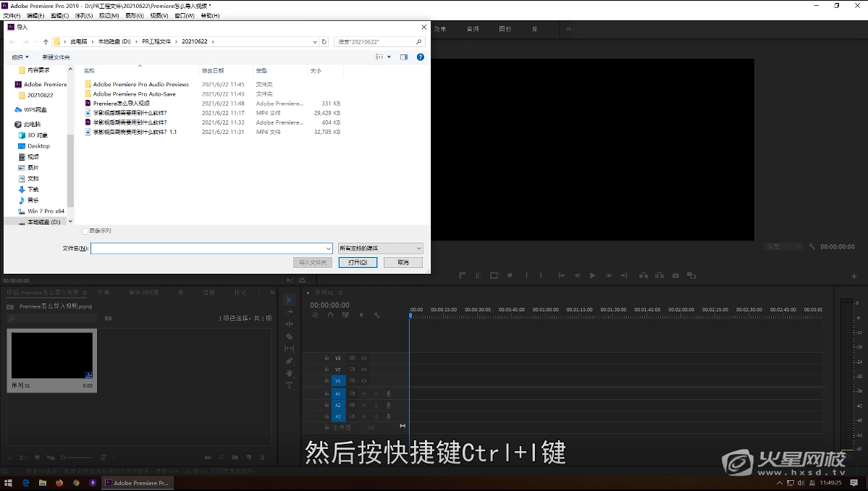
Task: Select the Ripple Edit tool
Action: coord(289,324)
